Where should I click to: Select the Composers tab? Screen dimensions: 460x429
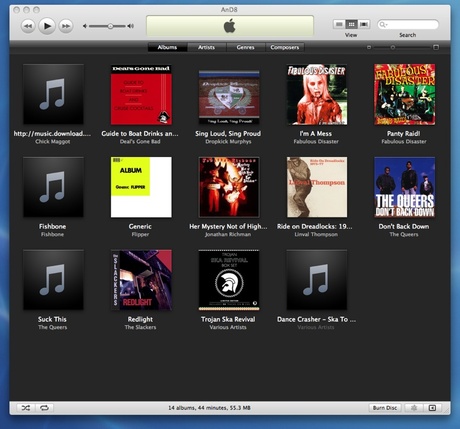[285, 47]
